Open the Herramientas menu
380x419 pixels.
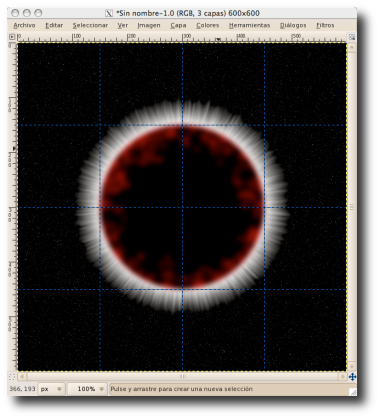249,25
